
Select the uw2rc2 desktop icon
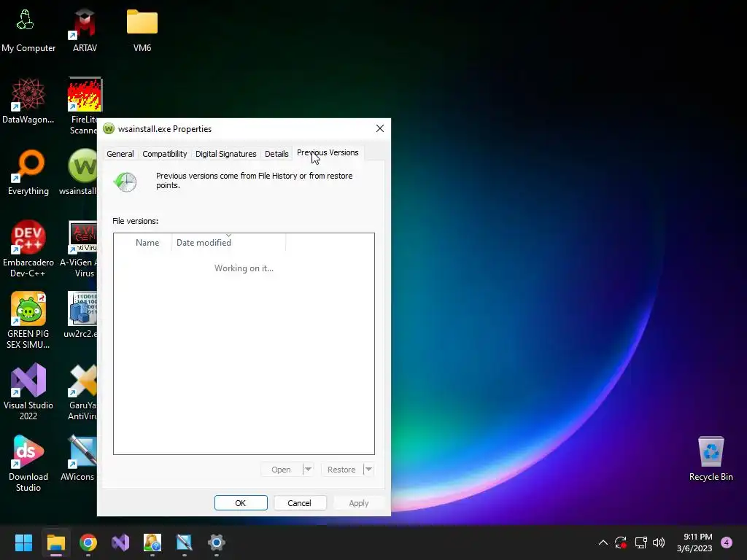(81, 315)
